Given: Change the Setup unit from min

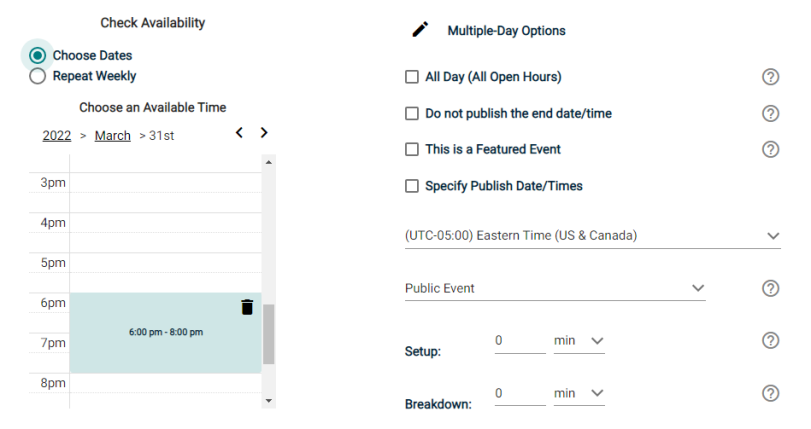Looking at the screenshot, I should (x=579, y=341).
